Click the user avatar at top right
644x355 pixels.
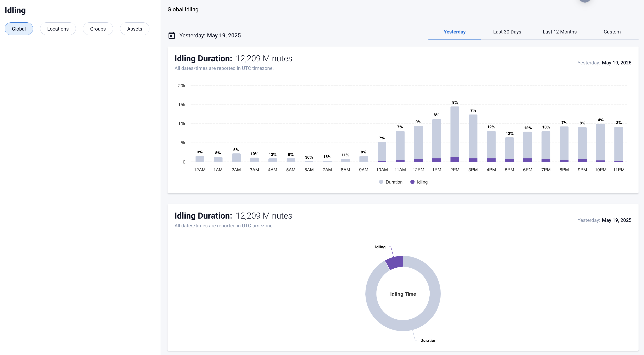(x=585, y=1)
